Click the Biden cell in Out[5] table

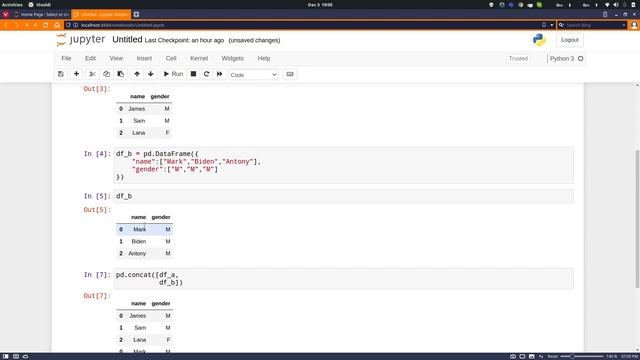pos(138,242)
